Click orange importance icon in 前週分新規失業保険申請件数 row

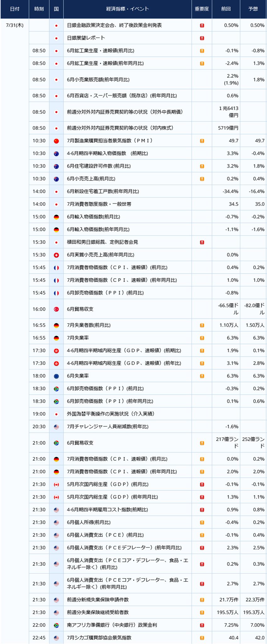[202, 600]
